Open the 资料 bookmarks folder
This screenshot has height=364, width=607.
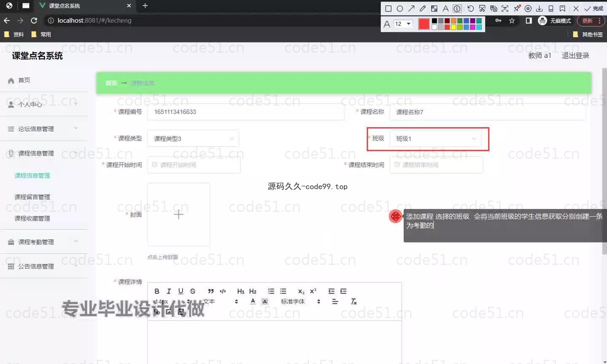(14, 34)
